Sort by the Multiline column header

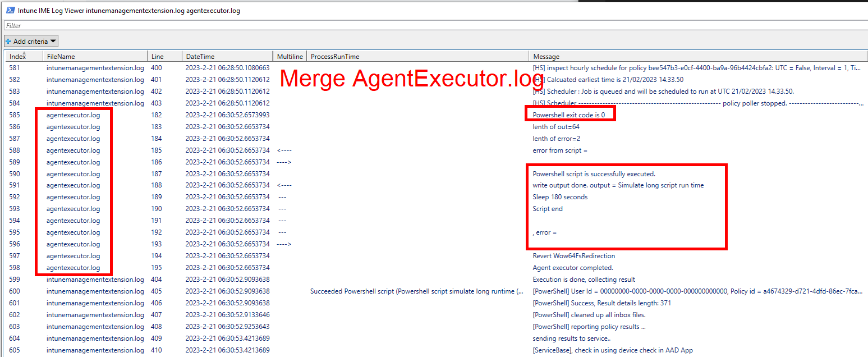[x=290, y=56]
